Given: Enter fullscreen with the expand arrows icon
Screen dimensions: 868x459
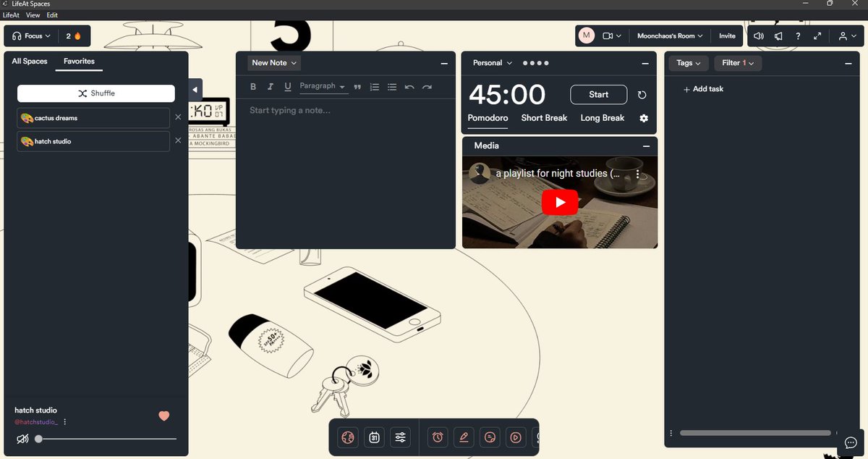Looking at the screenshot, I should (817, 35).
